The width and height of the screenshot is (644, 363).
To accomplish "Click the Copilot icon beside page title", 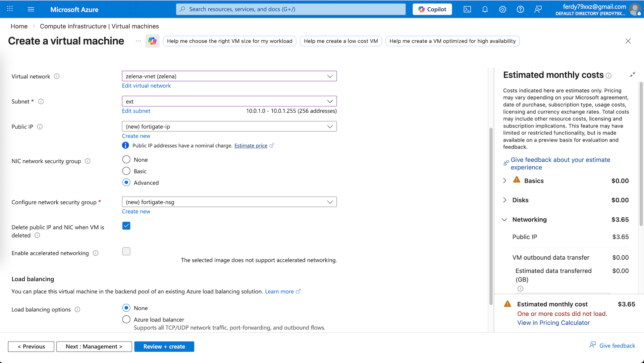I will [152, 41].
